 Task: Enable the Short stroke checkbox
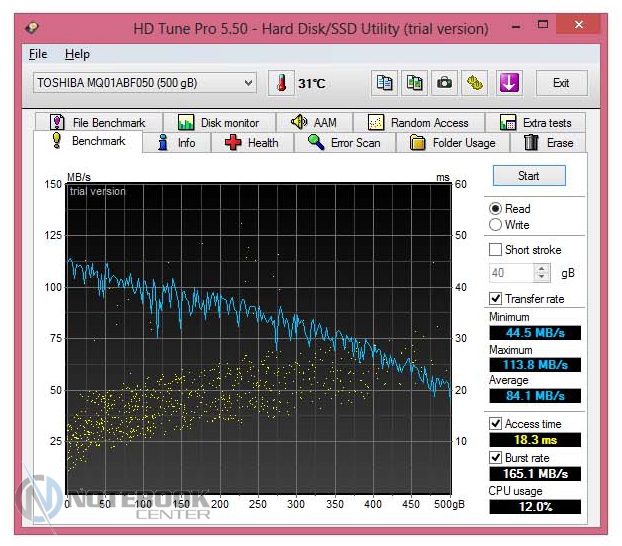[x=495, y=250]
